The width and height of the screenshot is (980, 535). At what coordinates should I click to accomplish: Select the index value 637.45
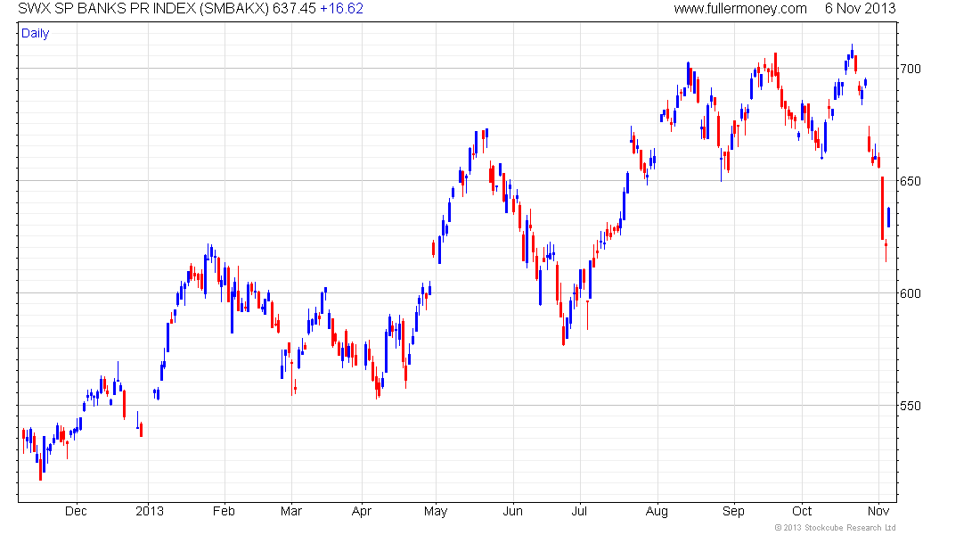[294, 9]
